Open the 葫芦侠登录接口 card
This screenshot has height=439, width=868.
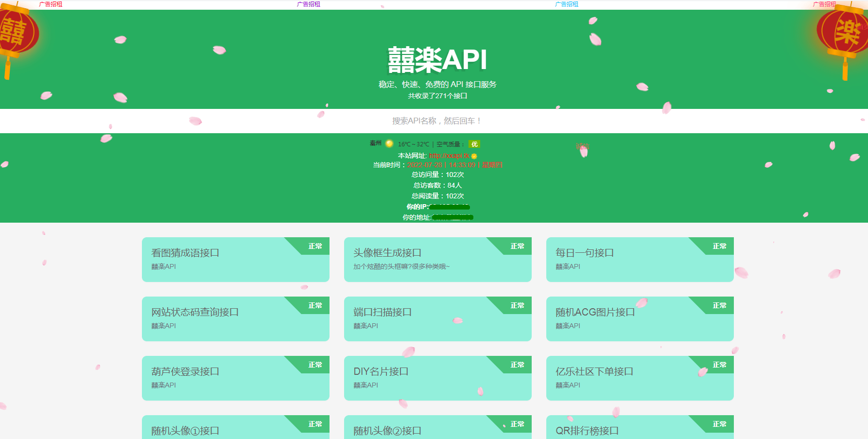point(236,378)
